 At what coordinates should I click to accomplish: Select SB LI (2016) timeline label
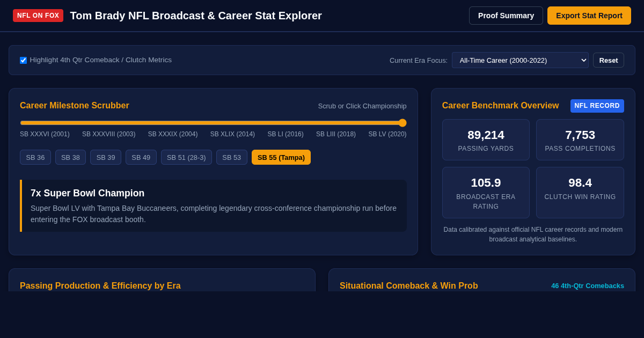point(286,134)
